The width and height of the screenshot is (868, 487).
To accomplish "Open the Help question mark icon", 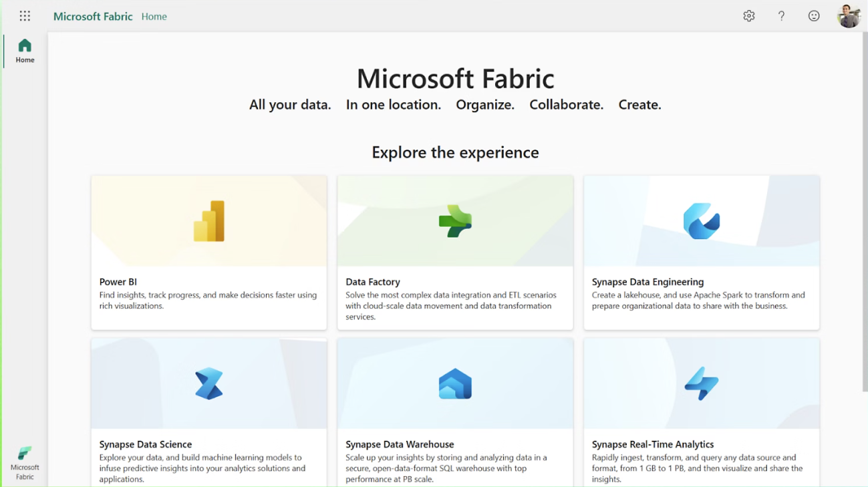I will click(781, 16).
